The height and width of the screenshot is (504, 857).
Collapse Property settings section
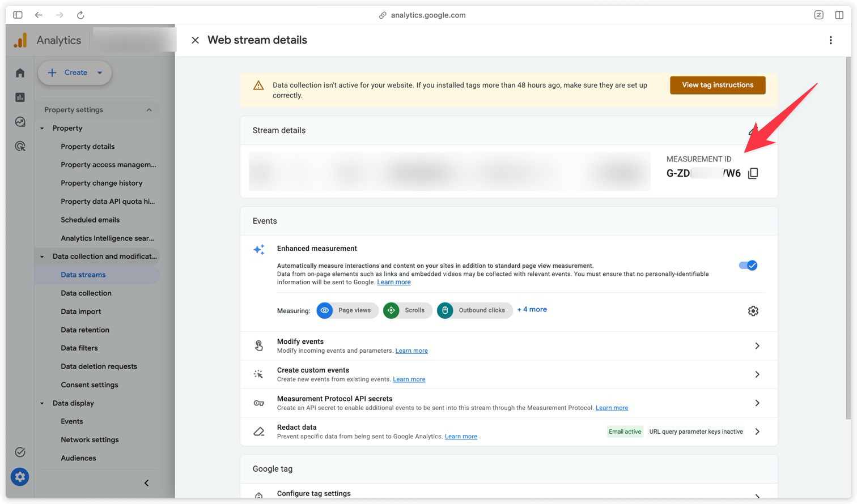[149, 110]
